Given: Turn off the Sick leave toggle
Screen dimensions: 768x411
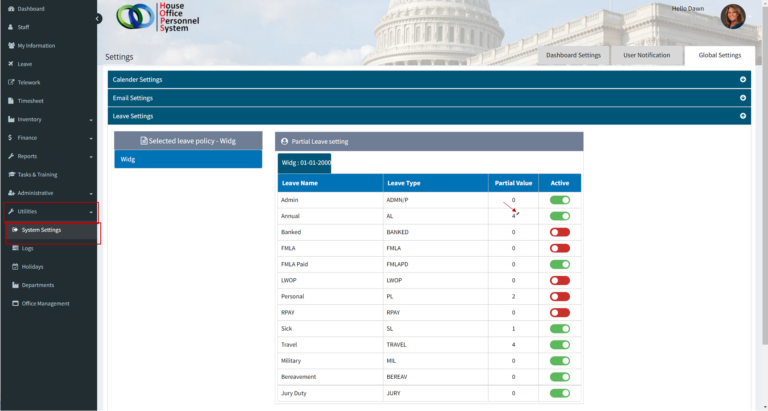Looking at the screenshot, I should [x=560, y=329].
